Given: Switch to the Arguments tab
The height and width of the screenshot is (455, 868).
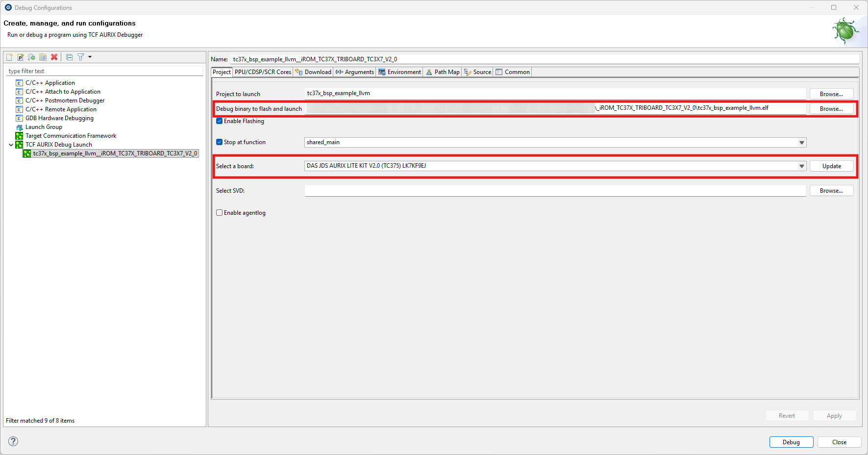Looking at the screenshot, I should [355, 72].
